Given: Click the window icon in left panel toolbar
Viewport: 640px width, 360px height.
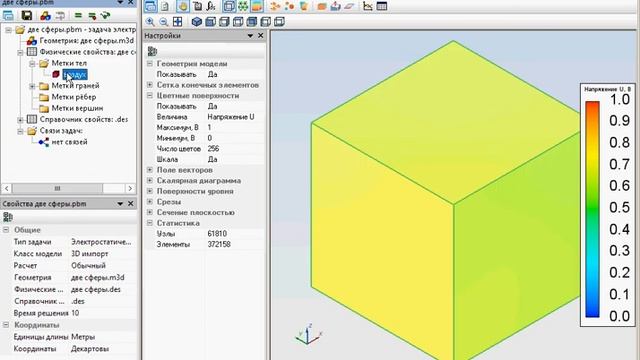Looking at the screenshot, I should pyautogui.click(x=8, y=16).
